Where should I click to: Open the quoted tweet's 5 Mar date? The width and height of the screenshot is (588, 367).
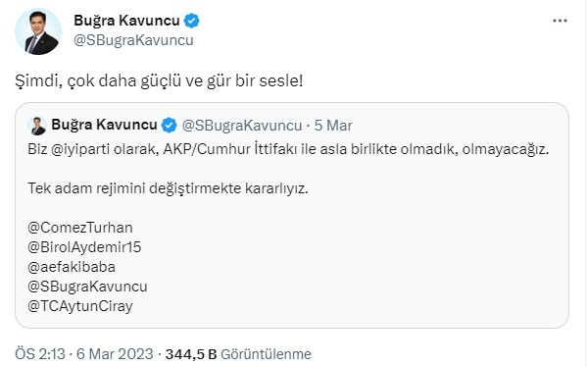coord(333,126)
